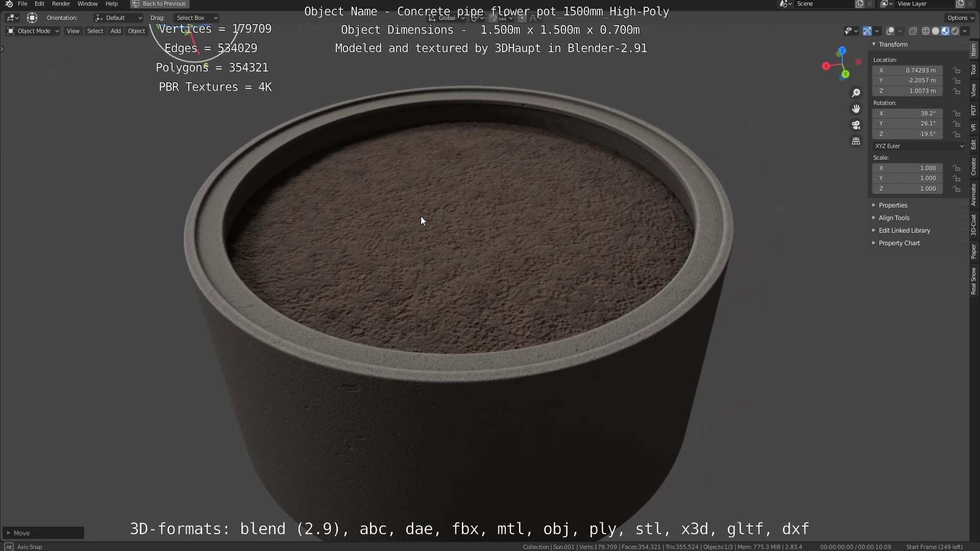Add a new view layer icon
This screenshot has width=980, height=551.
[x=960, y=4]
